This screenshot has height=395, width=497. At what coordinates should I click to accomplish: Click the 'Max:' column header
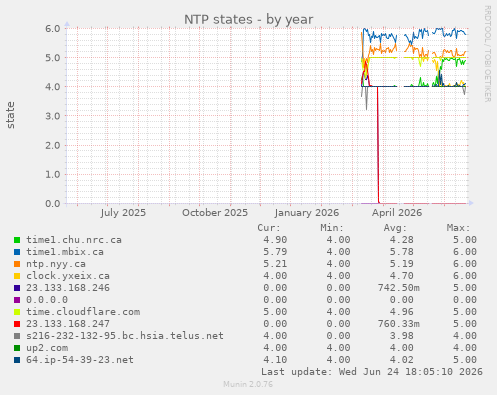(x=458, y=228)
